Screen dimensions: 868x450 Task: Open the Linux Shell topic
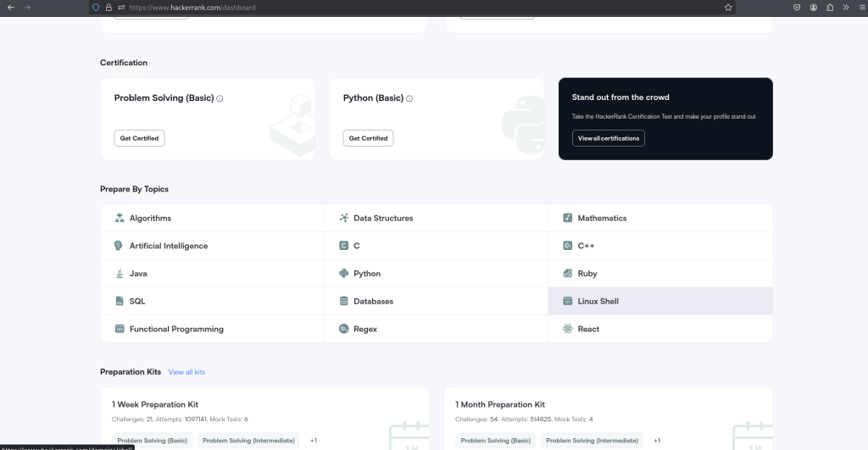click(660, 301)
